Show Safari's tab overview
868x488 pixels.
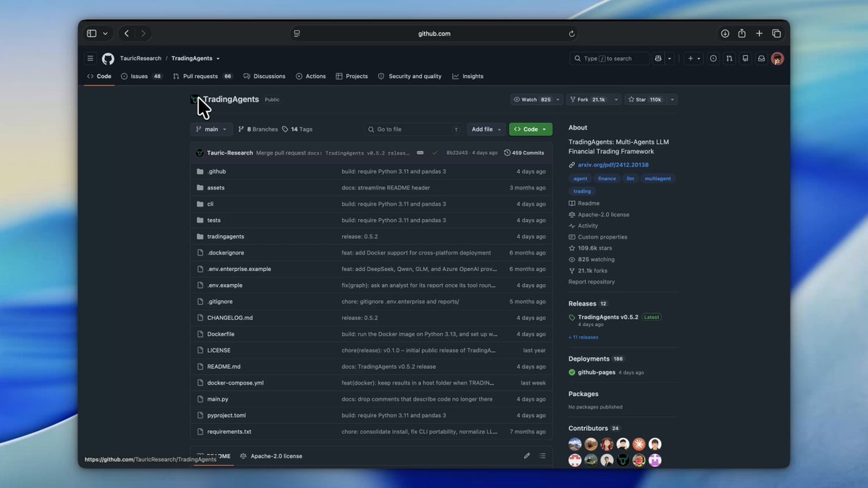776,33
